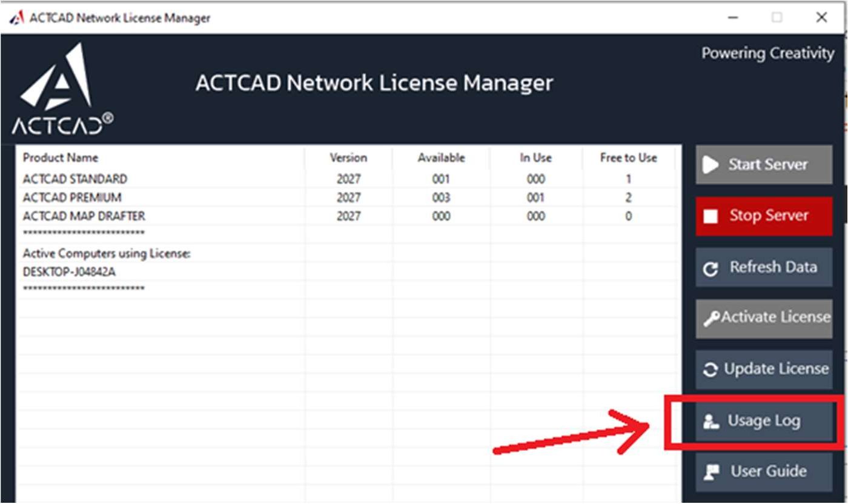
Task: Close the License Manager window
Action: click(x=821, y=18)
